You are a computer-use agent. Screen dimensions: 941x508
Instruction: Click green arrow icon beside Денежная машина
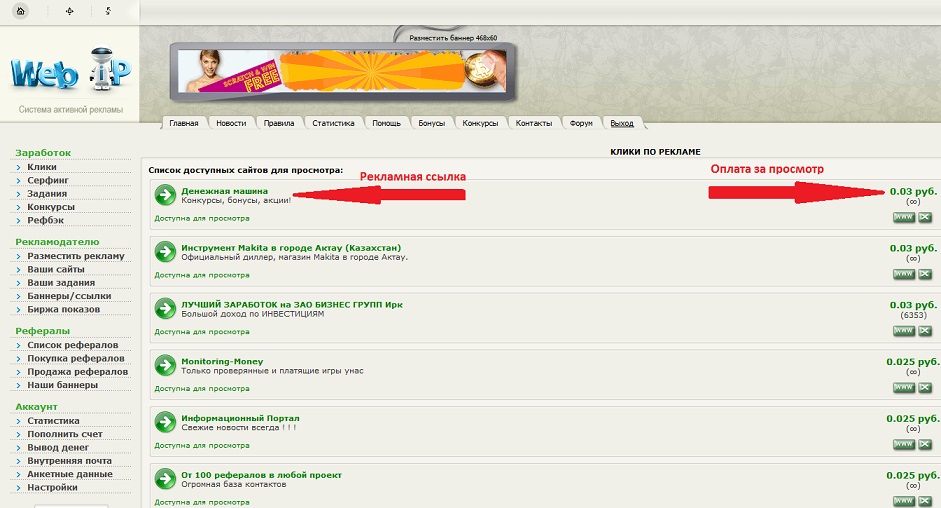pos(165,195)
